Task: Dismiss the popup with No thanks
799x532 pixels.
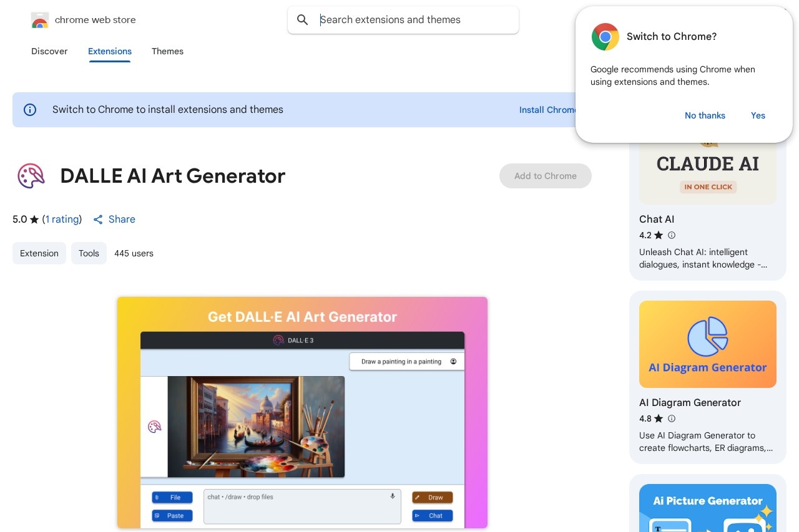Action: tap(705, 115)
